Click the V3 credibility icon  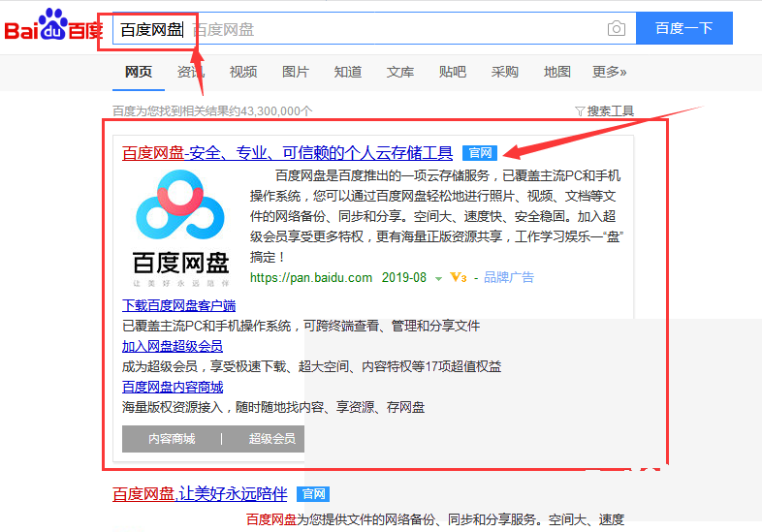[459, 277]
